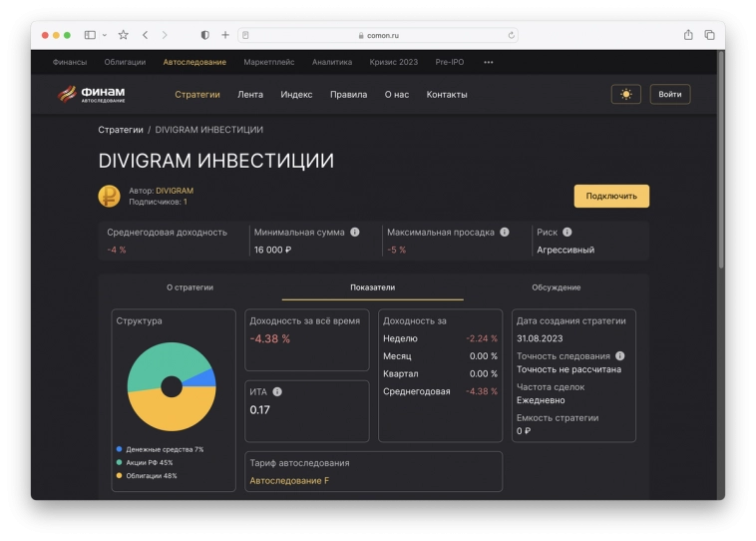Open Маркетплейс in the top bar

269,62
